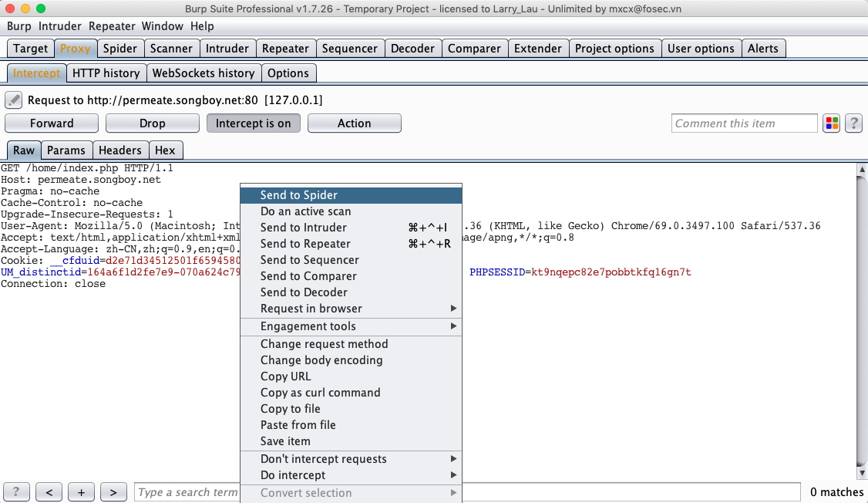Choose 'Copy as curl command' menu item
Screen dimensions: 868x503
pos(320,393)
